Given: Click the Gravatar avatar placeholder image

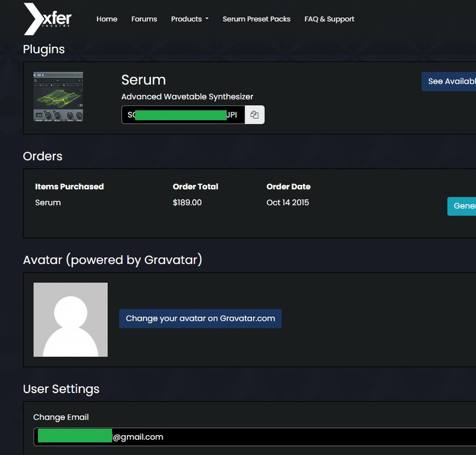Looking at the screenshot, I should point(71,320).
